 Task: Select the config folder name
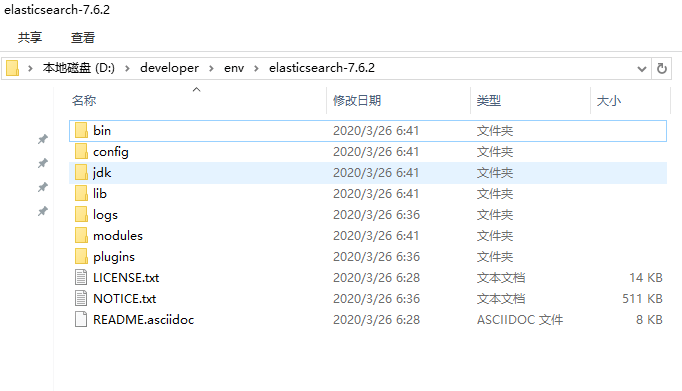tap(111, 152)
